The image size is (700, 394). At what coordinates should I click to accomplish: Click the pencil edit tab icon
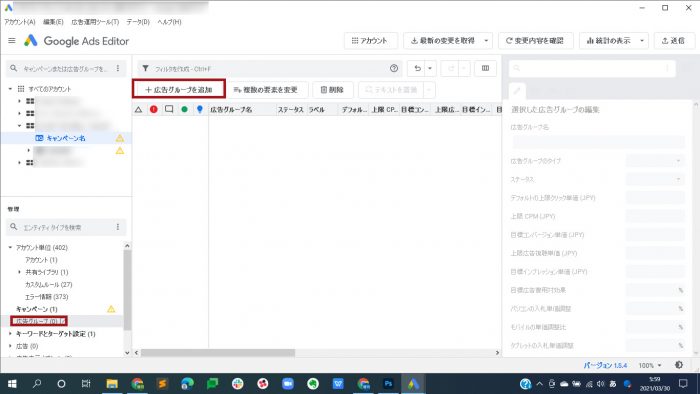pos(517,91)
